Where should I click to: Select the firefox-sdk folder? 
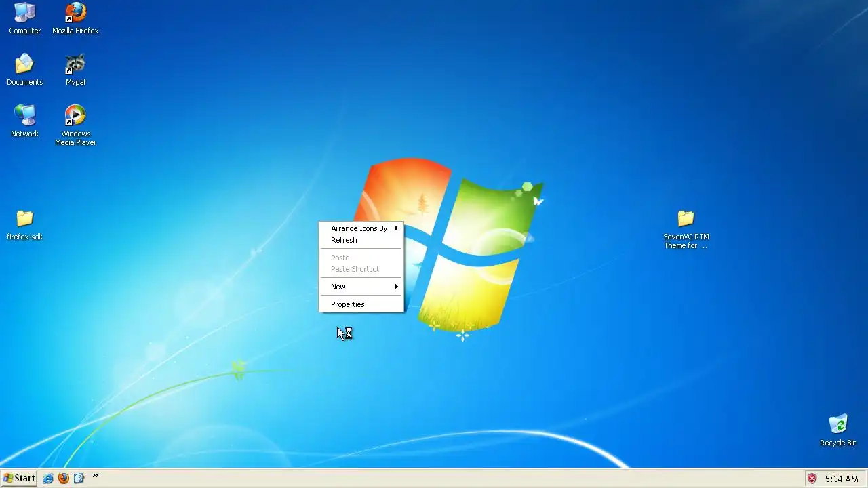pos(25,225)
